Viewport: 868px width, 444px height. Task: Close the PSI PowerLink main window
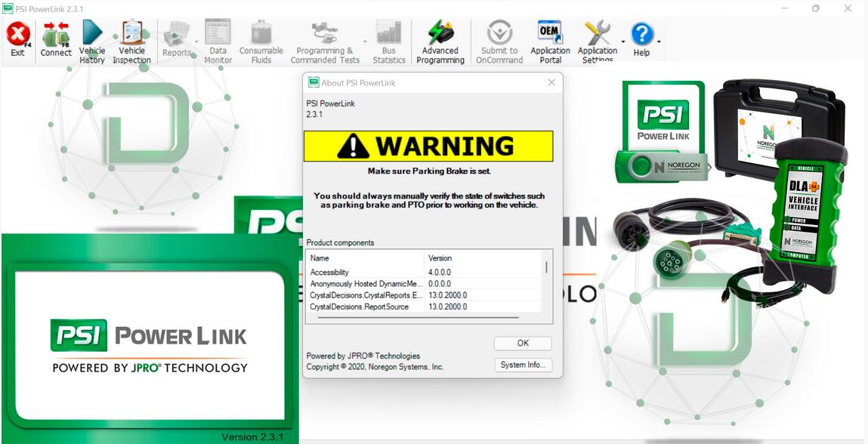tap(848, 8)
